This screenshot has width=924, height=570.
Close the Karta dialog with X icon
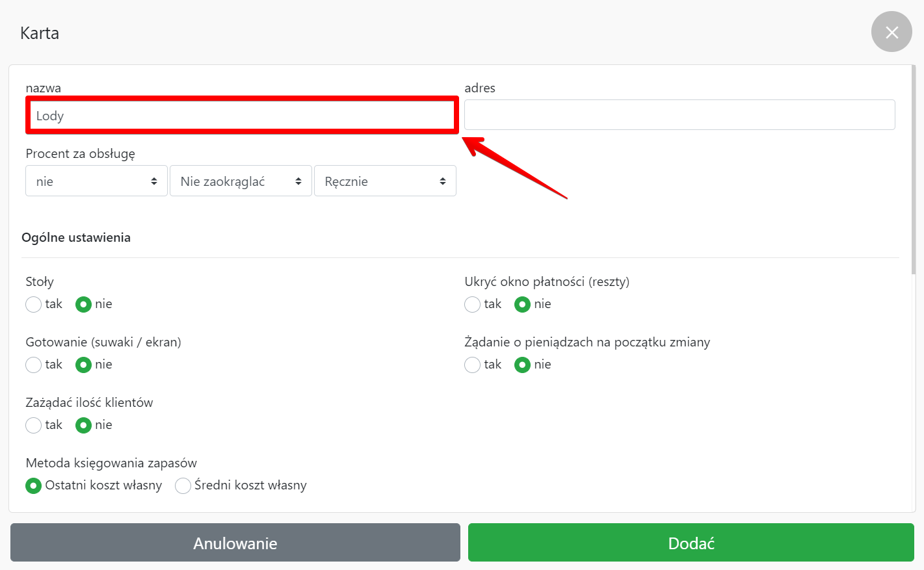coord(891,32)
